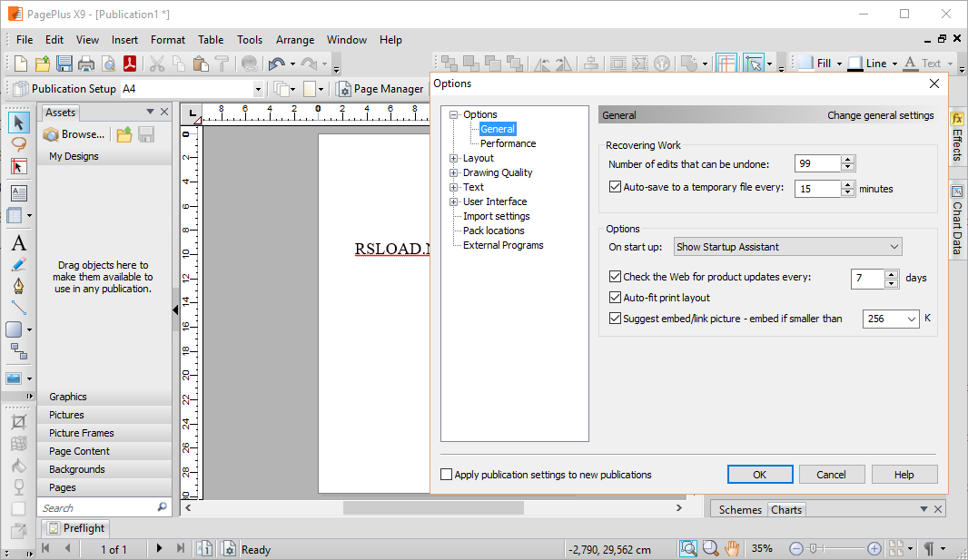
Task: Uncheck Auto-fit print layout
Action: tap(615, 298)
